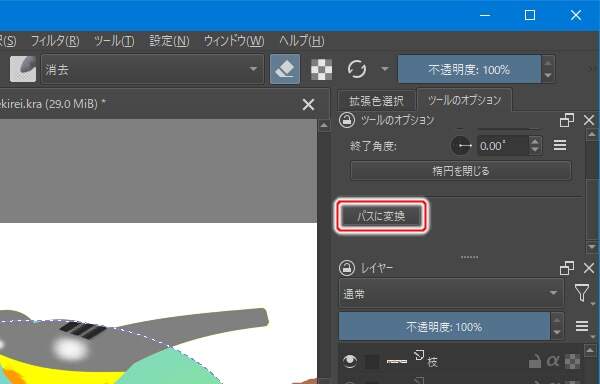Open the ウィンドウ menu
600x384 pixels.
(234, 41)
